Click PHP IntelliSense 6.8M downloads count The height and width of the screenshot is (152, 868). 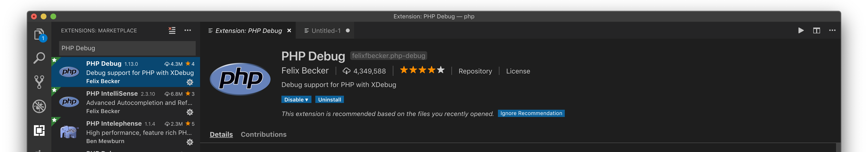click(x=174, y=94)
